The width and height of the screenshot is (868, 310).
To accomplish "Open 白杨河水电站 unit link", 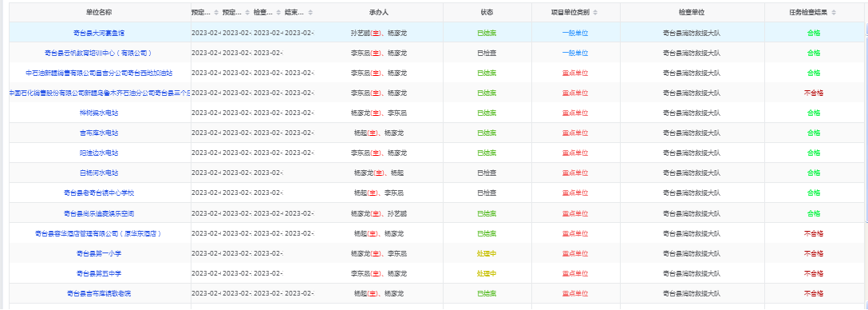I will coord(99,173).
